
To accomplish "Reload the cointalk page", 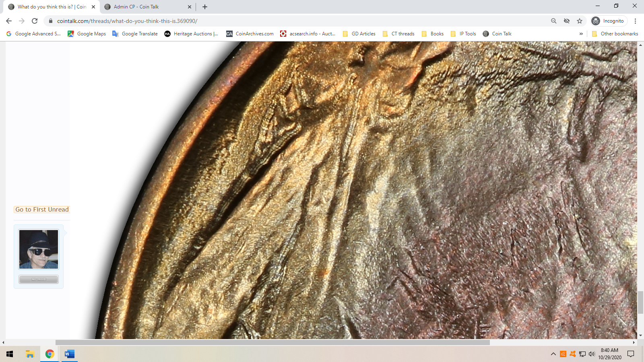I will pos(35,21).
